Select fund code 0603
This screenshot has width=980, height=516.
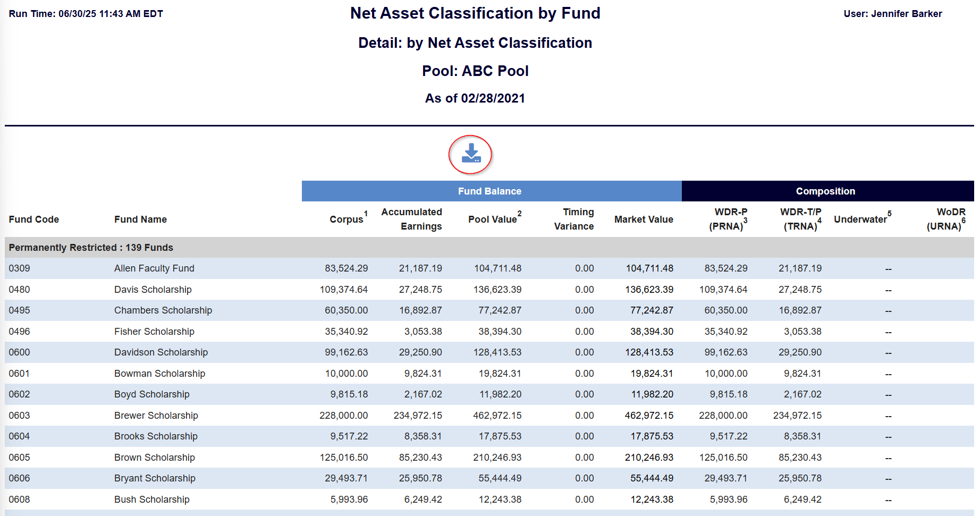[x=19, y=416]
